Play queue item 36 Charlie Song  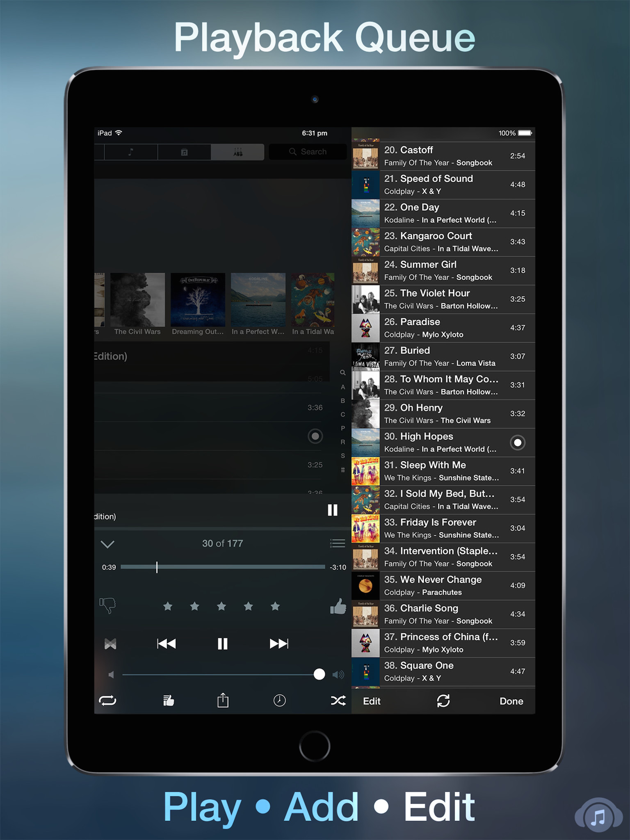pyautogui.click(x=443, y=614)
